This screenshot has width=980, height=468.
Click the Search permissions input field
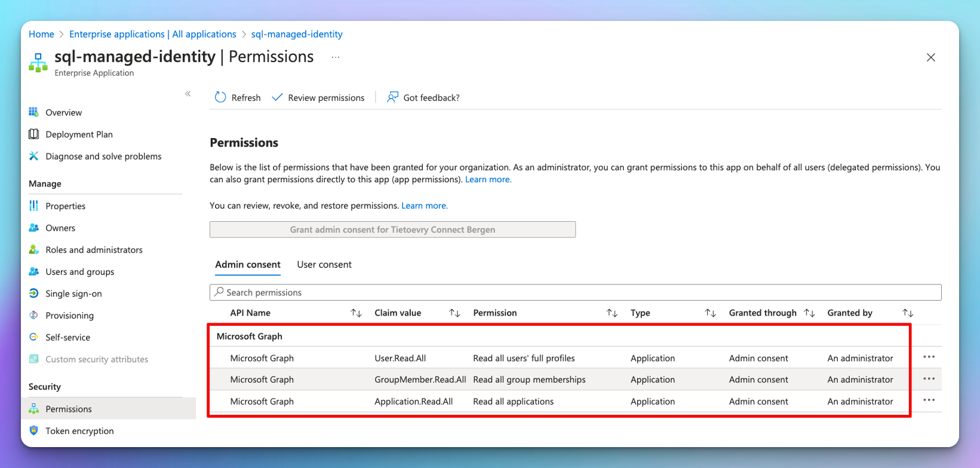[x=576, y=292]
